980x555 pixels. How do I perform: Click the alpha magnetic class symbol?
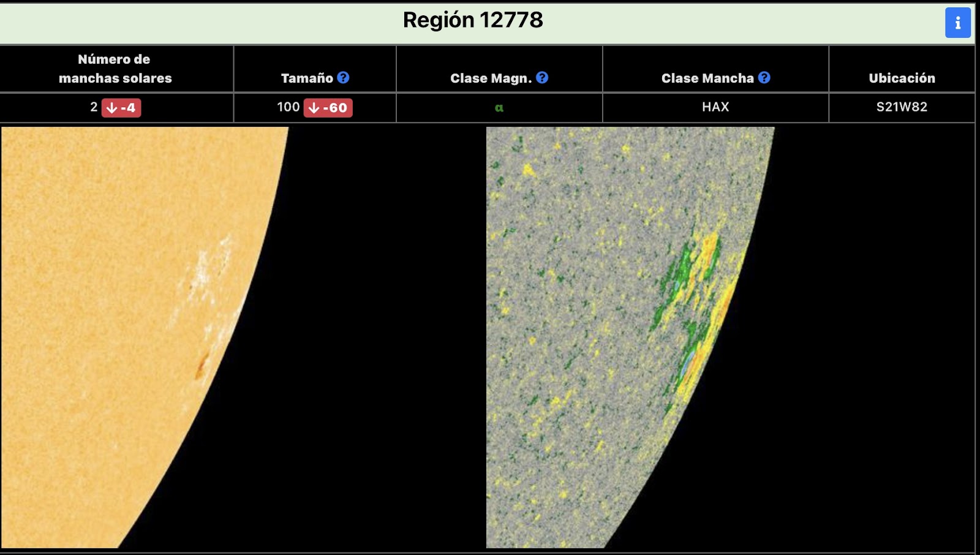click(499, 108)
